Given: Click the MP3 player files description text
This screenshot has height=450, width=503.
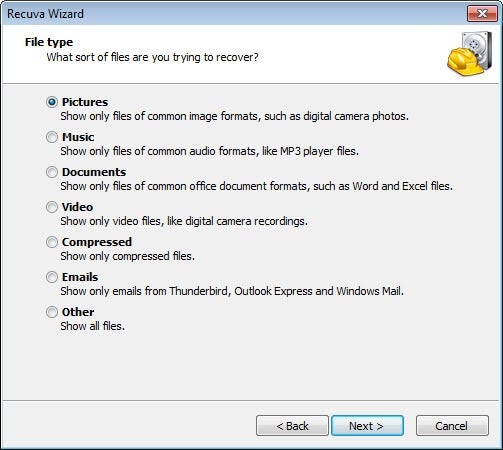Looking at the screenshot, I should (x=210, y=151).
